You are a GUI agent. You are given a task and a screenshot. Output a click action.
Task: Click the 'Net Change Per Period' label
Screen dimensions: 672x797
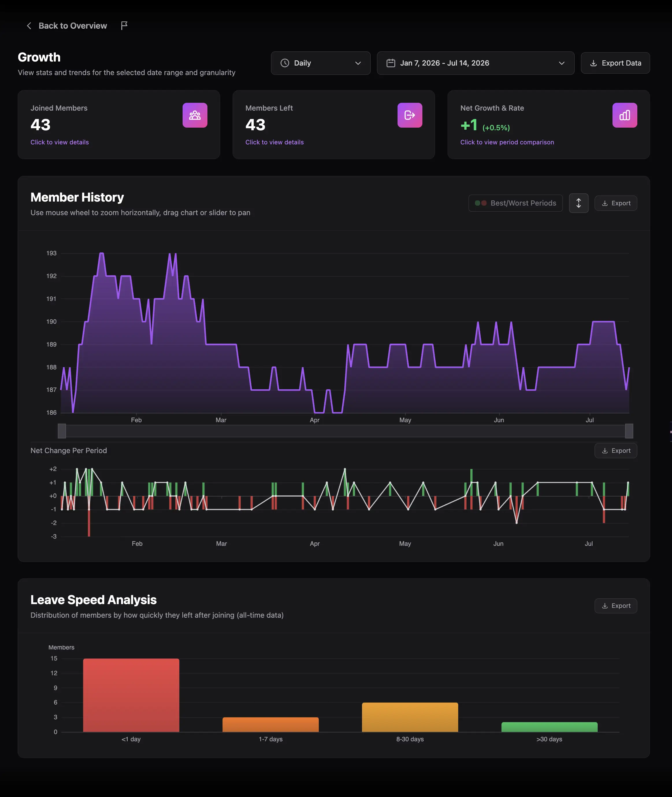[68, 450]
